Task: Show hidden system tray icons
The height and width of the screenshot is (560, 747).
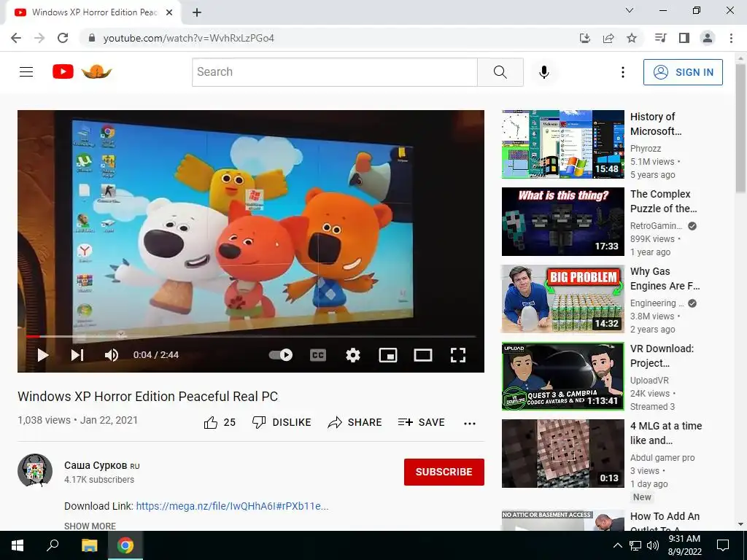Action: [x=617, y=545]
